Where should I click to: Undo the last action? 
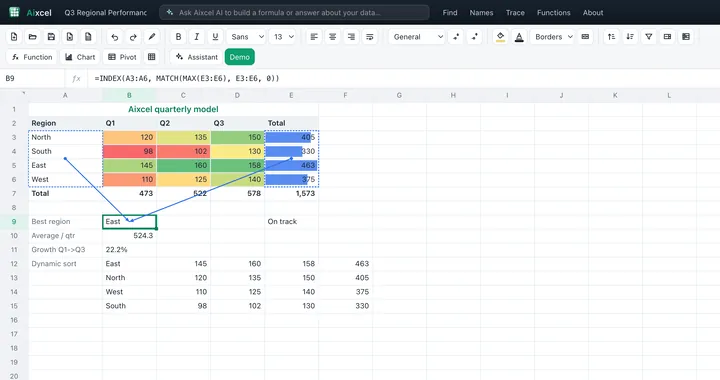click(115, 37)
